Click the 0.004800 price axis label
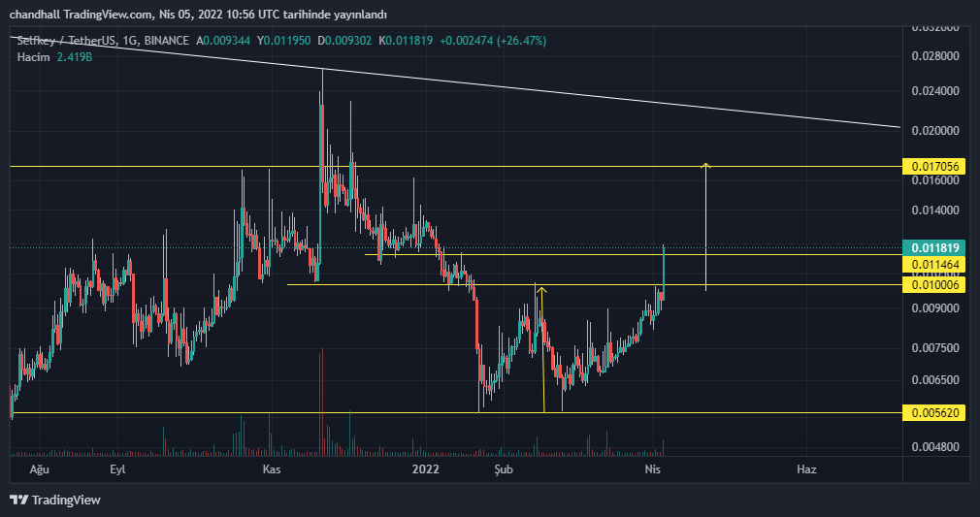980x517 pixels. [x=935, y=447]
